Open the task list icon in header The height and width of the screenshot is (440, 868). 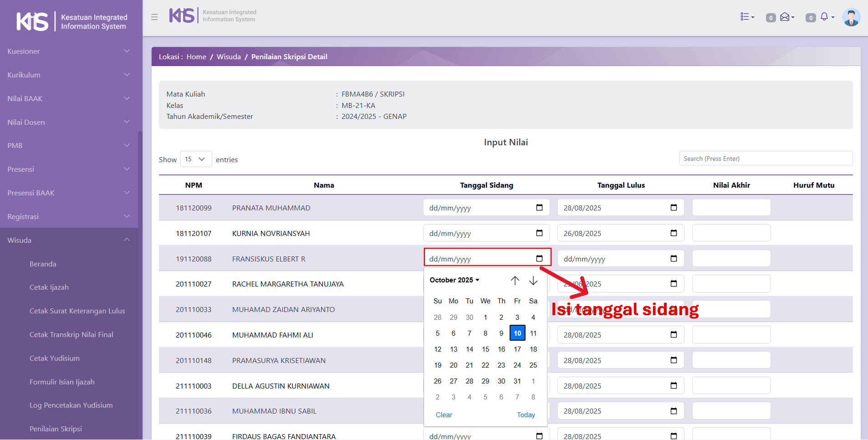(746, 17)
